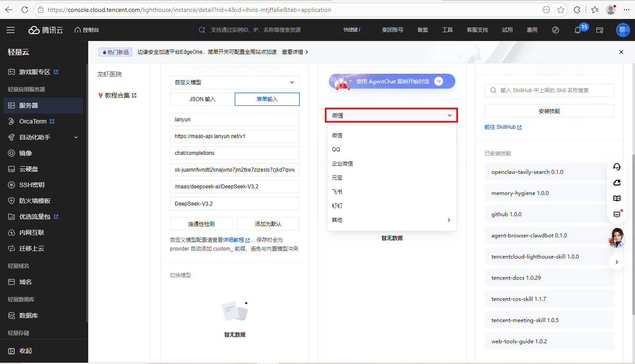Open the icon next to notifications bell
Viewport: 635px width, 364px height.
(x=600, y=30)
